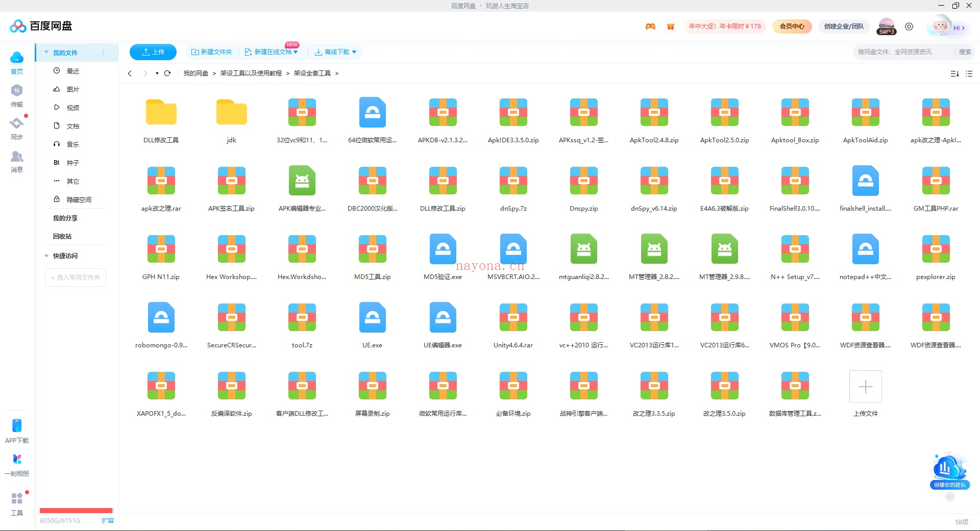Select the MD5验证.exe file icon
Screen dimensions: 980x531
coord(443,248)
